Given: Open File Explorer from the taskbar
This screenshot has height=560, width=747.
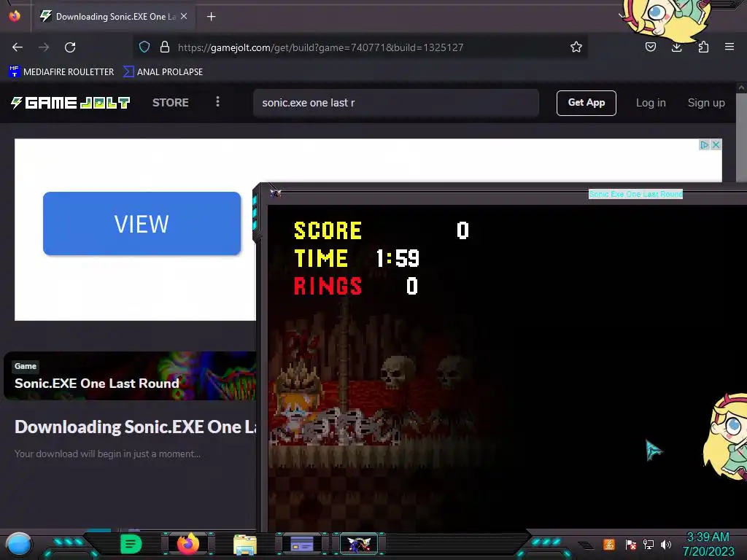Looking at the screenshot, I should click(x=245, y=544).
